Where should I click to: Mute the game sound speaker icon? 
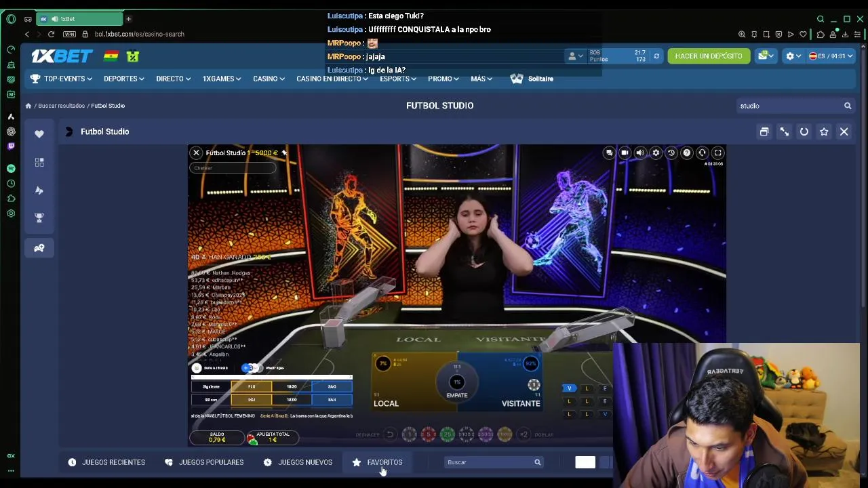(x=640, y=153)
